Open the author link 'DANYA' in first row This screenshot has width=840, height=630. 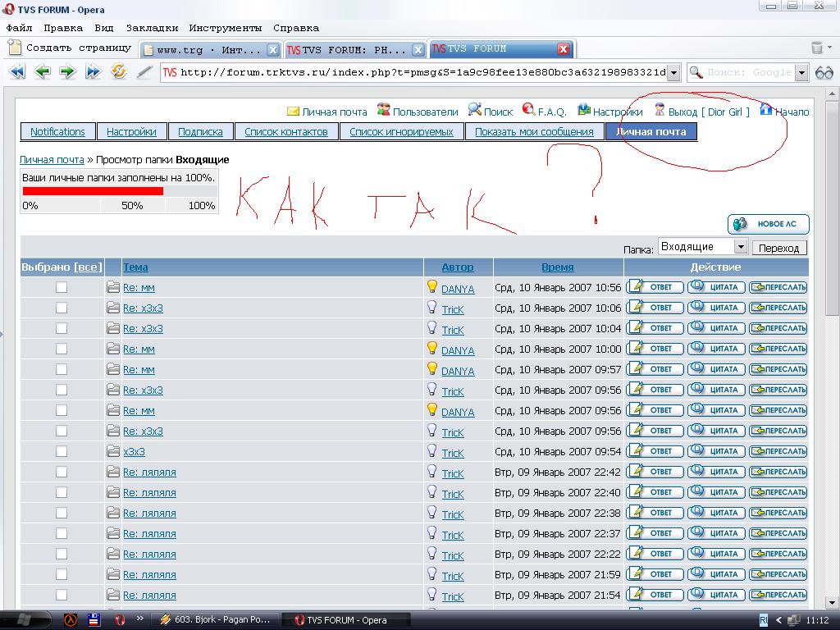coord(458,289)
